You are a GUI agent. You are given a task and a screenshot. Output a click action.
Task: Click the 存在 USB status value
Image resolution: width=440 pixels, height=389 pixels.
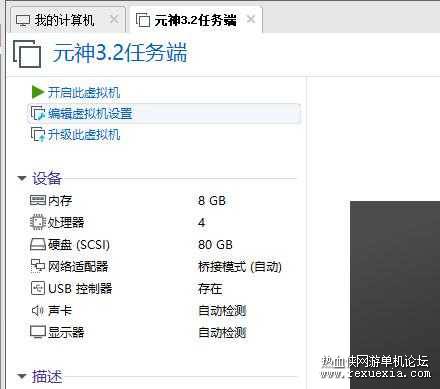(x=210, y=288)
